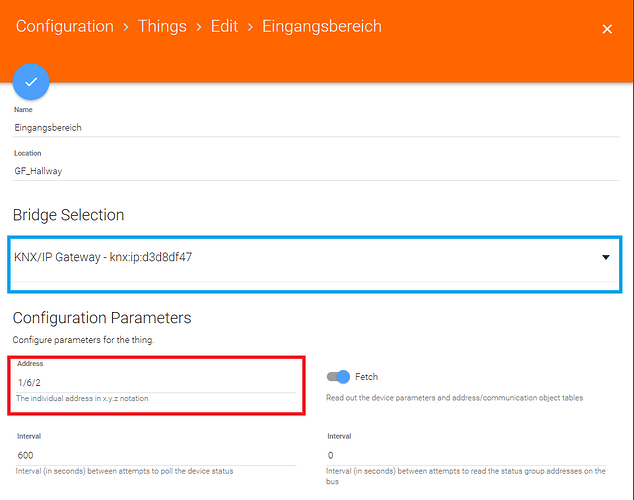Click the blue checkmark save button
Viewport: 634px width, 500px height.
(x=31, y=82)
